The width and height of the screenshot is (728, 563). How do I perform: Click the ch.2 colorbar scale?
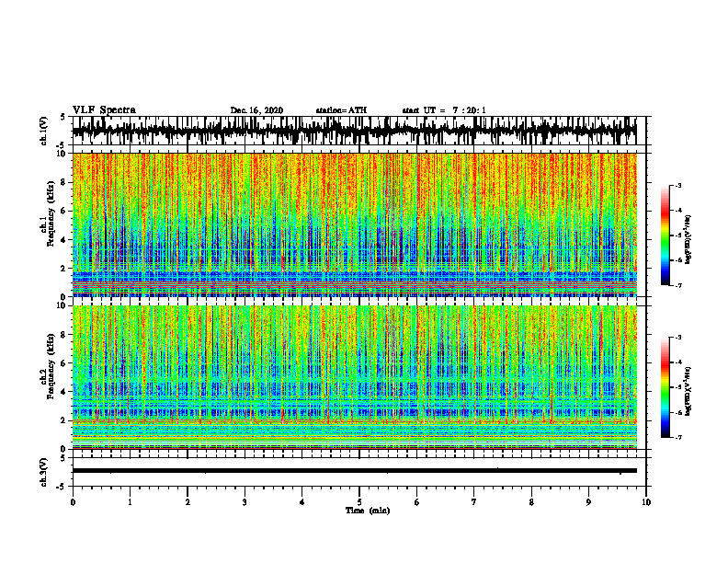665,387
